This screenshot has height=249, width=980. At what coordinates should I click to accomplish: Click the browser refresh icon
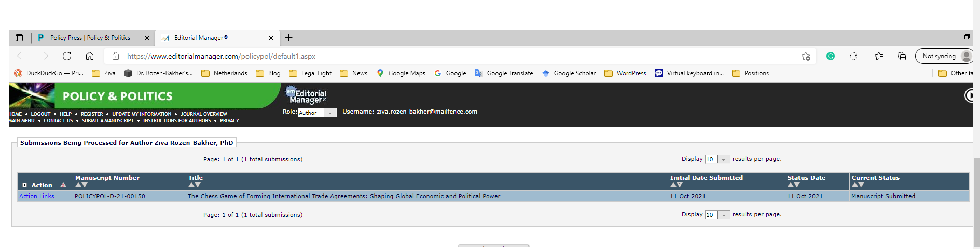(x=67, y=56)
